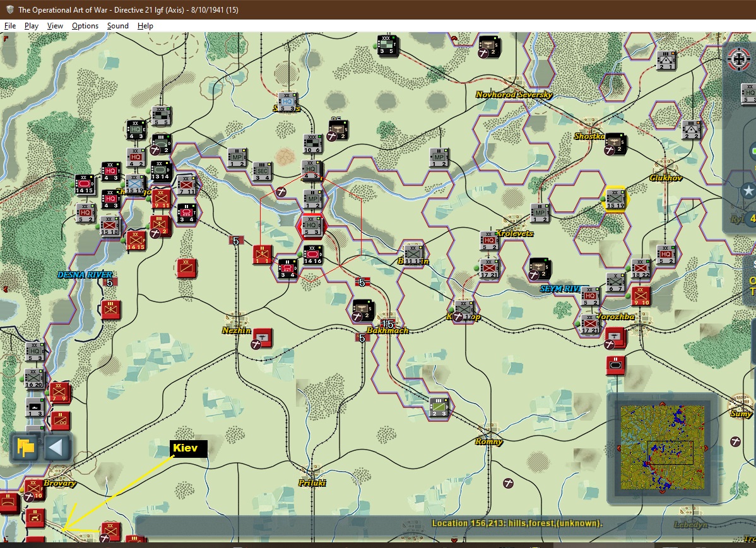
Task: Select the unit 2 3 near Romny
Action: [x=439, y=407]
